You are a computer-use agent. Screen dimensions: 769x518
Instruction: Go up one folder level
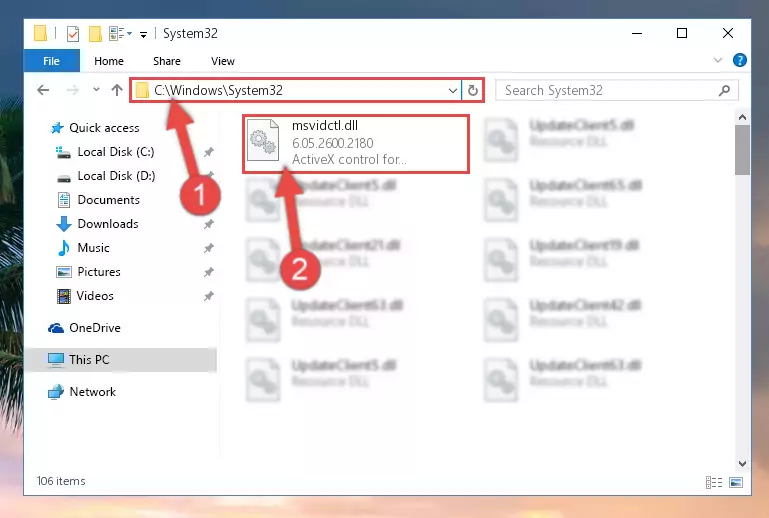pos(117,90)
